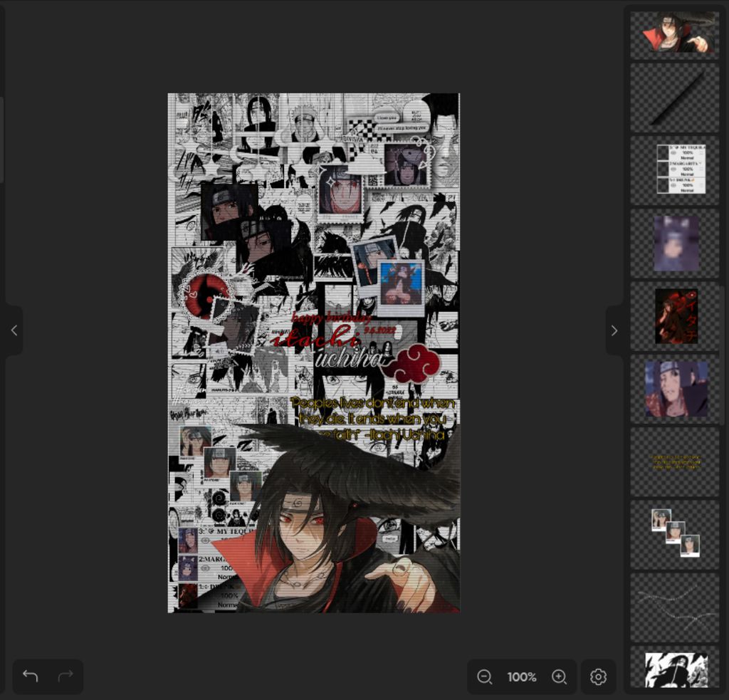Select the yellow quote text layer thumbnail
Image resolution: width=729 pixels, height=700 pixels.
675,462
